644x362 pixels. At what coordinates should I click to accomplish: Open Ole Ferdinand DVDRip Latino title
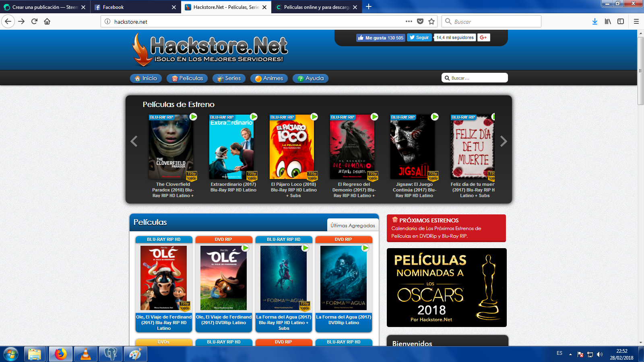pyautogui.click(x=224, y=320)
